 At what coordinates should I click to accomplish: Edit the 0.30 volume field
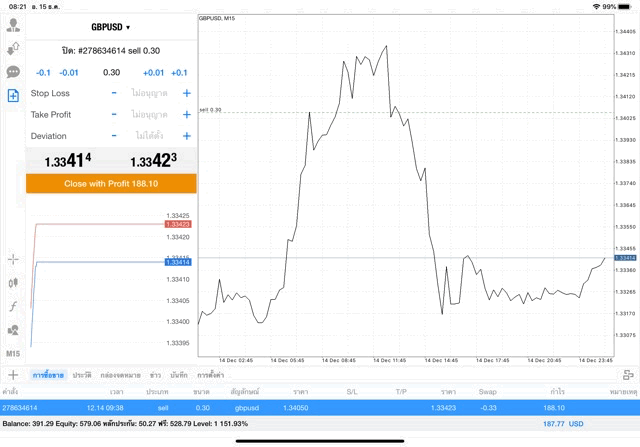111,73
